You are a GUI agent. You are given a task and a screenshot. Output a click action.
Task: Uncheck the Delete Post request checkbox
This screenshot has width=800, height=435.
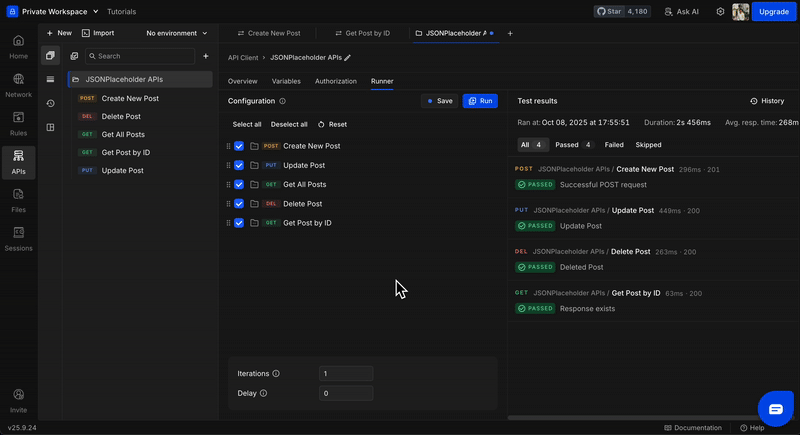coord(239,204)
